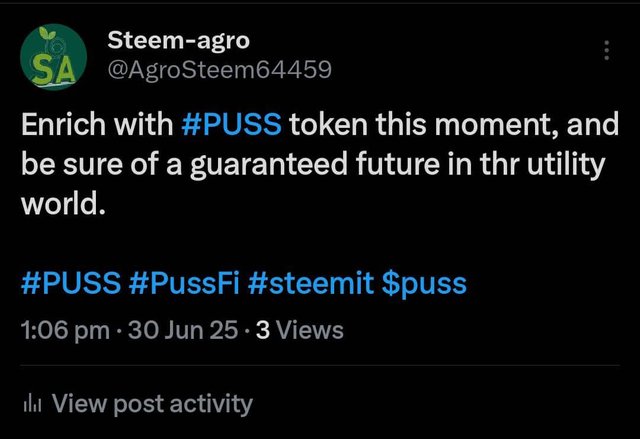Open the #PussFi hashtag
Screen dimensions: 640x439
184,284
